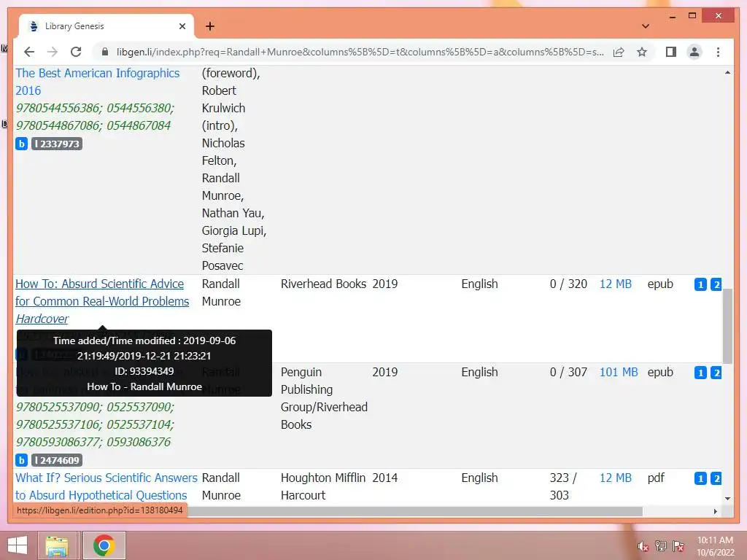Click the horizontal scrollbar thumb
The image size is (747, 560).
[x=414, y=511]
